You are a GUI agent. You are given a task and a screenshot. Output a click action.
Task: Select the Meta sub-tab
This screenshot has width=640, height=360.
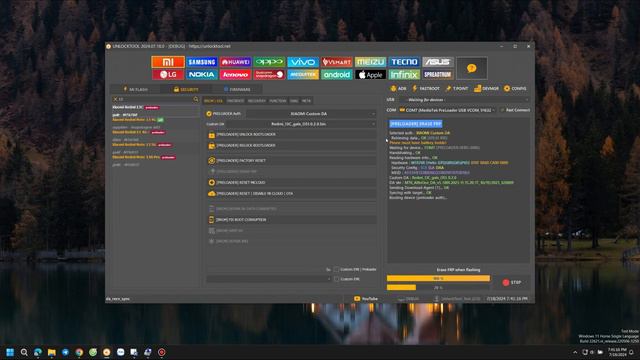pos(306,100)
